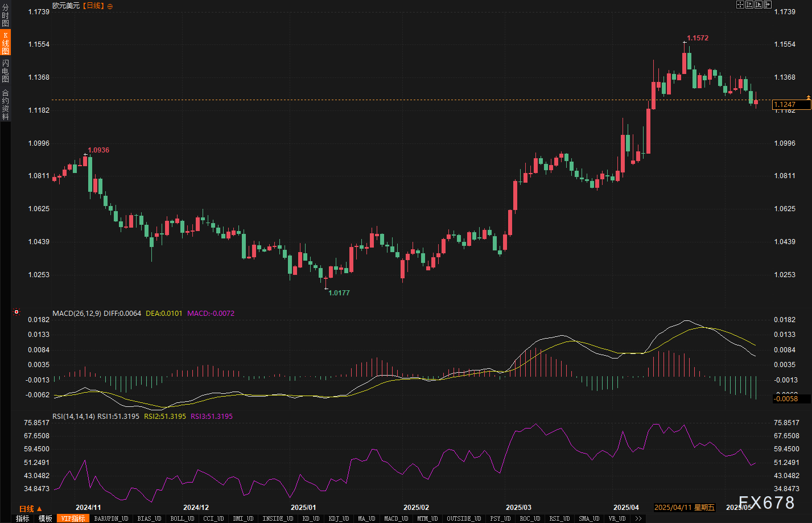Expand more indicators with >> arrow
The image size is (812, 523).
click(638, 518)
